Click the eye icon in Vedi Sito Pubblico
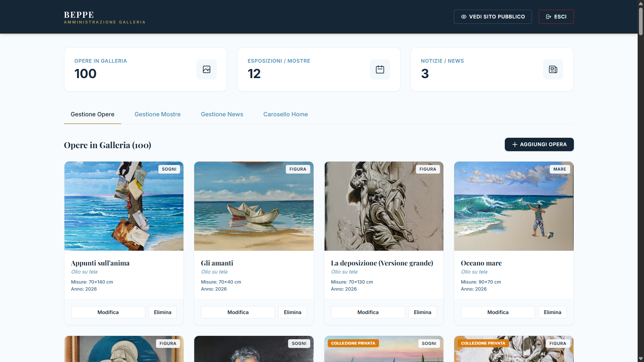This screenshot has height=362, width=644. (464, 17)
